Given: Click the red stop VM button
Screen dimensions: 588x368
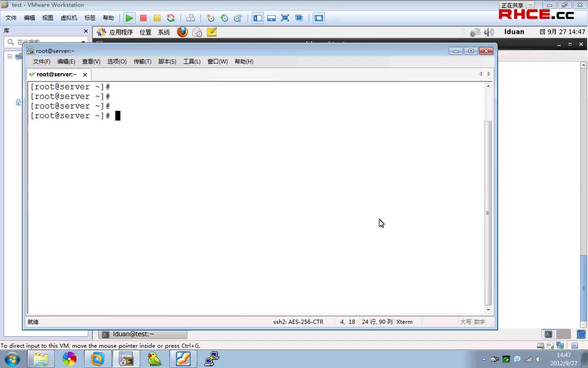Looking at the screenshot, I should click(x=143, y=18).
